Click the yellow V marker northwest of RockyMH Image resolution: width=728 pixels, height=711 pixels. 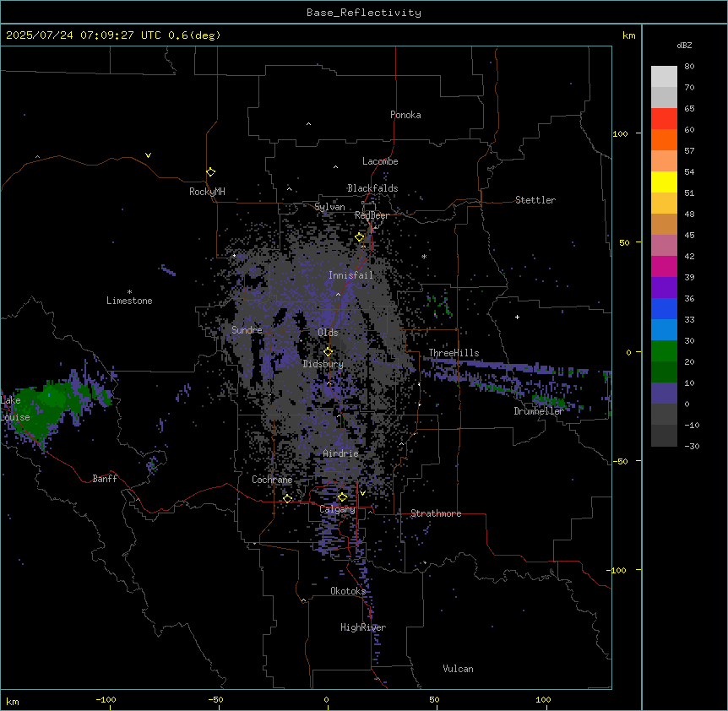coord(148,155)
